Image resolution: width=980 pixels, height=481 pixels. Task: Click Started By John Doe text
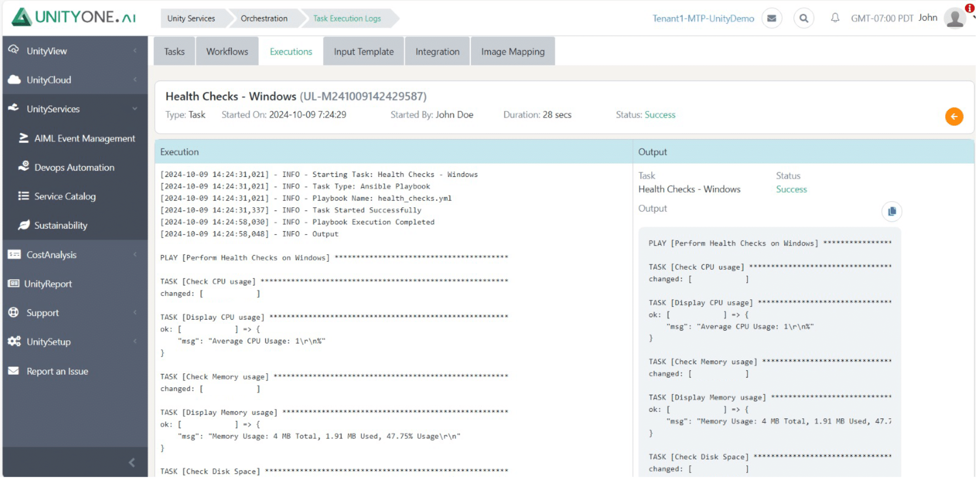click(x=432, y=114)
